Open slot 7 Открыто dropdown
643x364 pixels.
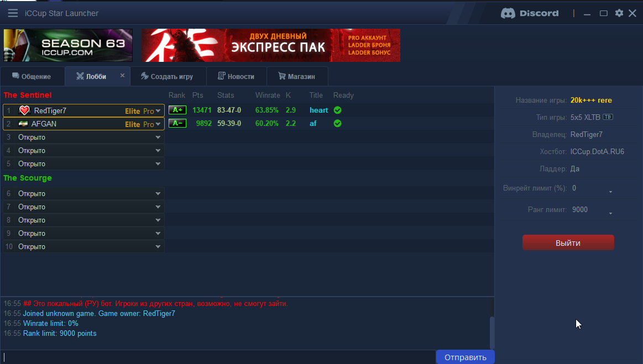[83, 207]
